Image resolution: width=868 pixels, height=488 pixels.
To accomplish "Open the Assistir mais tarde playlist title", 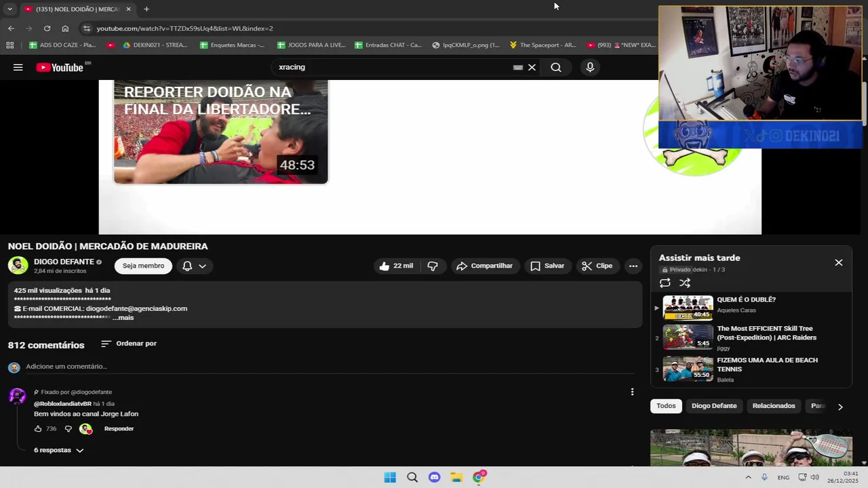I will pos(699,258).
